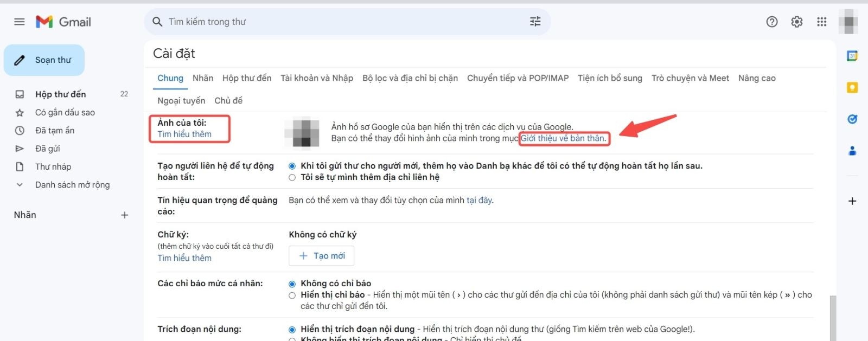Open Google Calendar side panel icon
This screenshot has height=341, width=868.
click(852, 56)
